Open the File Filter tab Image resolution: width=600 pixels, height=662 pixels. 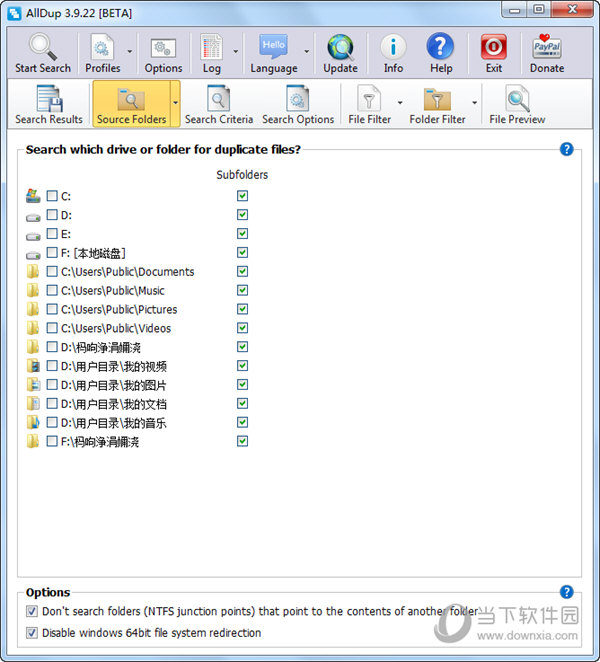pyautogui.click(x=369, y=104)
